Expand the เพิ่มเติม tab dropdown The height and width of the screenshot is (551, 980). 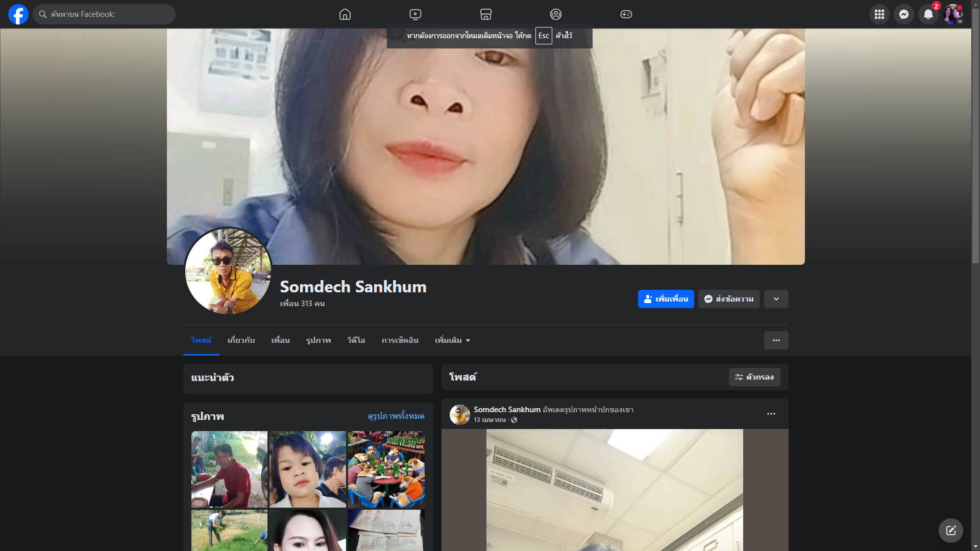(452, 340)
